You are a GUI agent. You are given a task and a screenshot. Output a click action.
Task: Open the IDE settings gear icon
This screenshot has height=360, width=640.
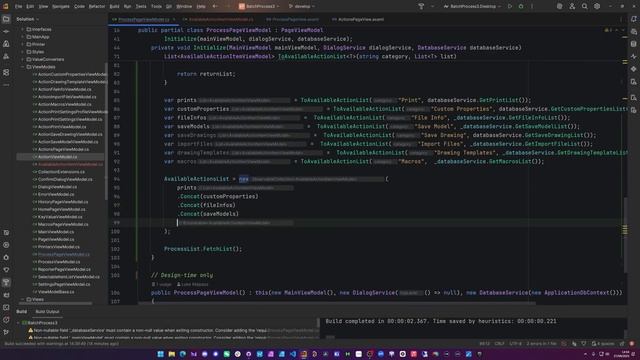coord(597,7)
